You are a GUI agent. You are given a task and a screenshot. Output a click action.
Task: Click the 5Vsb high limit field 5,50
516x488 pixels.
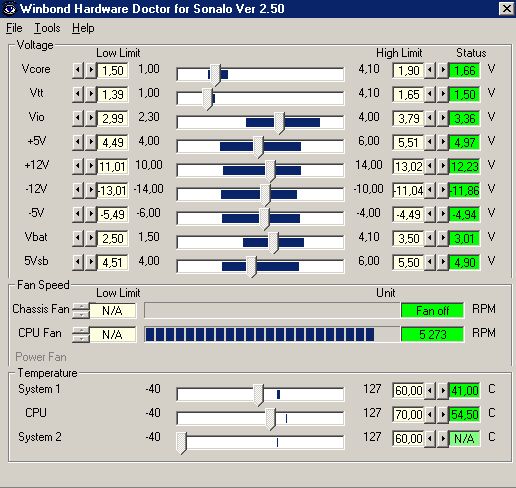pos(408,262)
